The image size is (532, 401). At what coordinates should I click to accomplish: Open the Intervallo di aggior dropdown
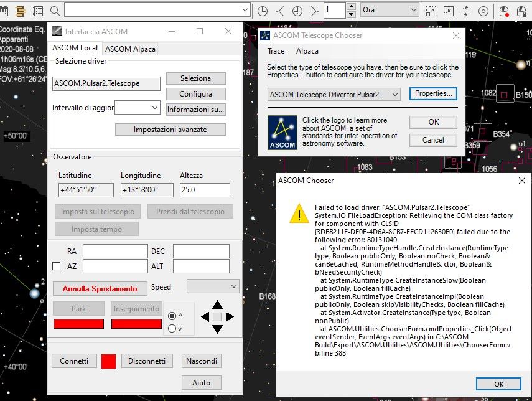tap(138, 108)
